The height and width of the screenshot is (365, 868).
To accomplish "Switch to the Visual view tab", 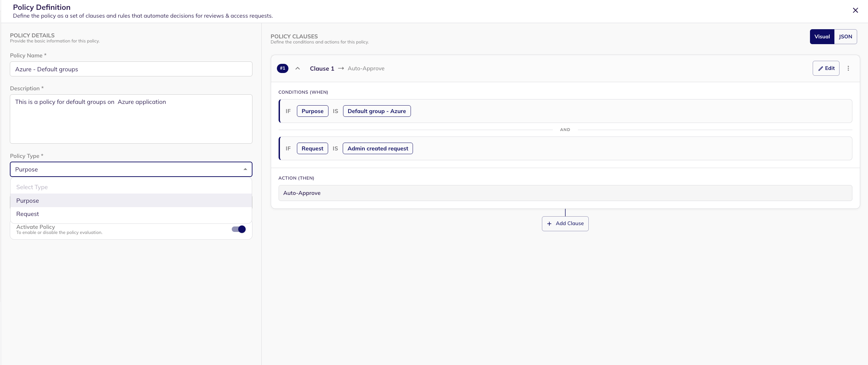I will point(822,37).
